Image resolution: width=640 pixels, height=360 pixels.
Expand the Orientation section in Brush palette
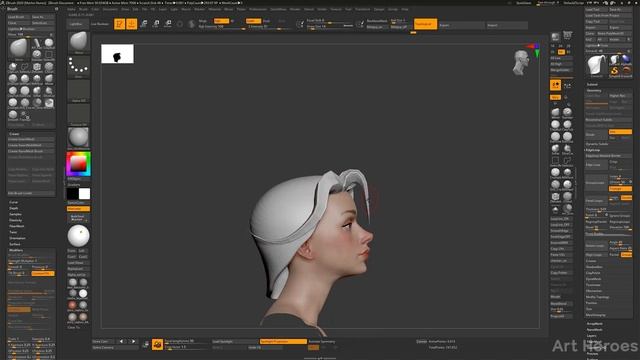click(x=17, y=238)
